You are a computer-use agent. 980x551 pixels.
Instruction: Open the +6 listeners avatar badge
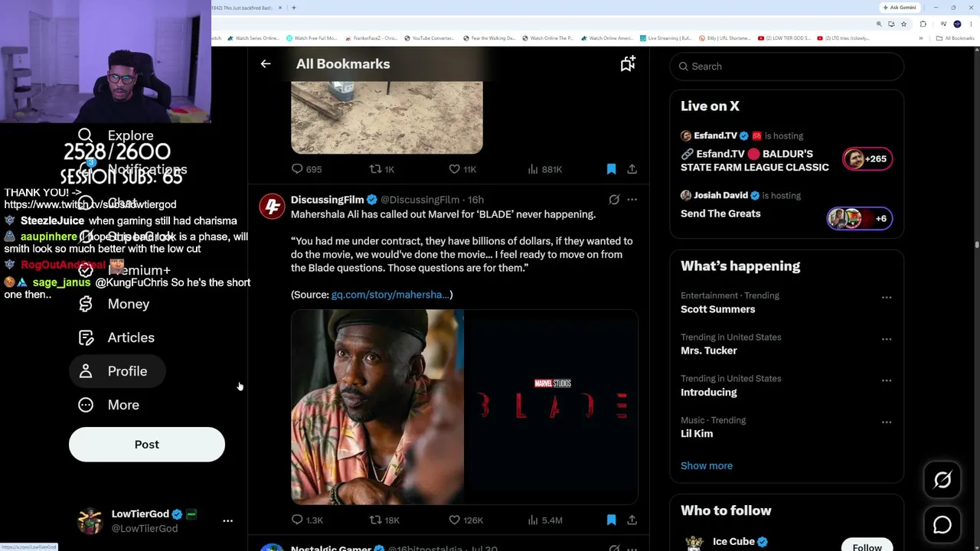click(x=860, y=219)
